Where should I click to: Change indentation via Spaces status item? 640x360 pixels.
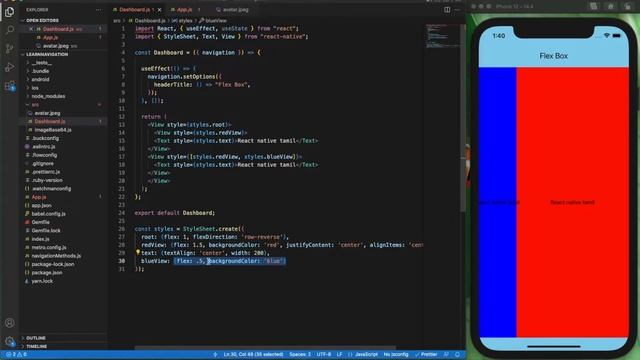(300, 354)
